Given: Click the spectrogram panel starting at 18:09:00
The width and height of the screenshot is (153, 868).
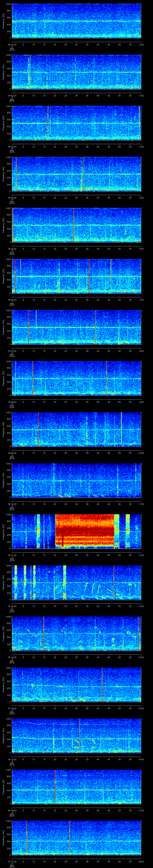Looking at the screenshot, I should (x=76, y=429).
